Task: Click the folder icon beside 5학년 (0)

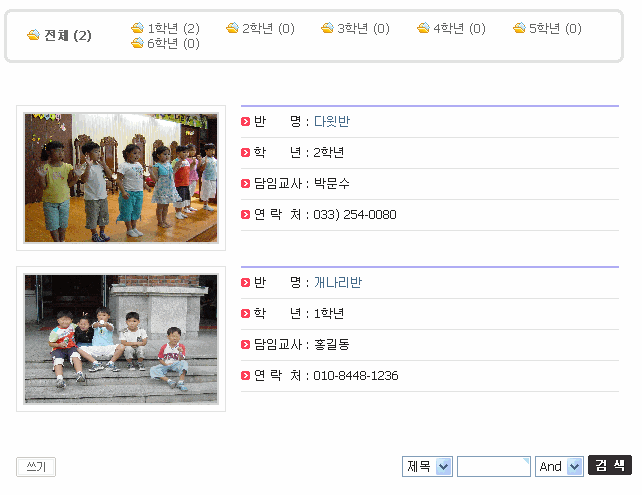Action: tap(519, 28)
